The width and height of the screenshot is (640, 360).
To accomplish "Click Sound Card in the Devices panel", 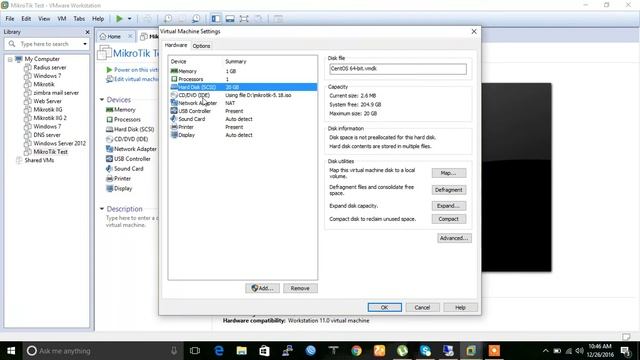I will pos(125,169).
